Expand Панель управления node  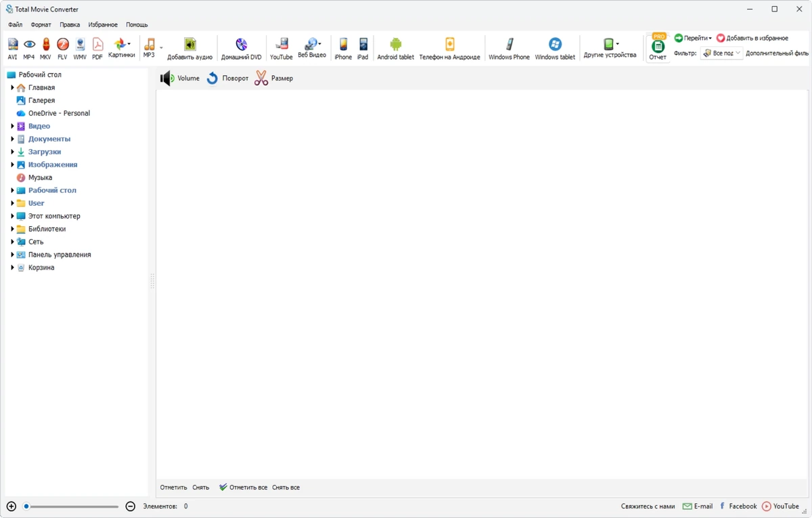tap(12, 255)
